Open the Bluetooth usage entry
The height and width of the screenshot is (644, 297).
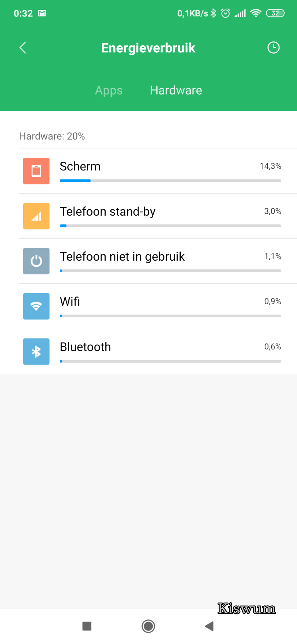85,347
